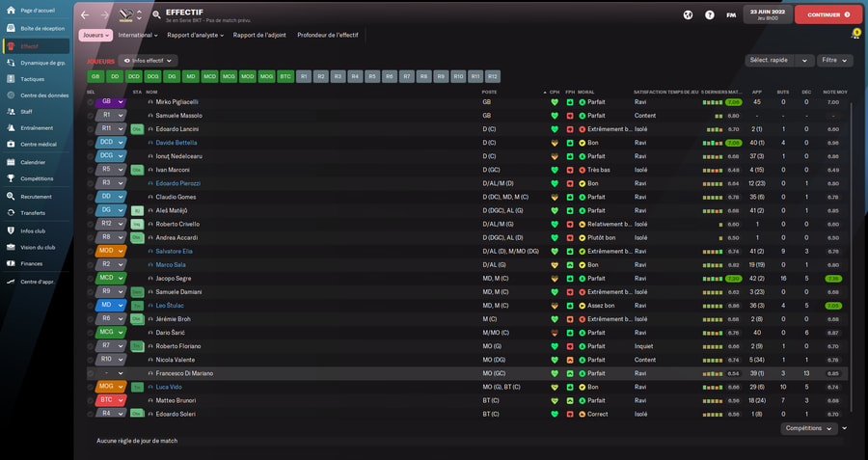Click the player list vertical scrollbar
Screen dimensions: 868x460
point(852,255)
